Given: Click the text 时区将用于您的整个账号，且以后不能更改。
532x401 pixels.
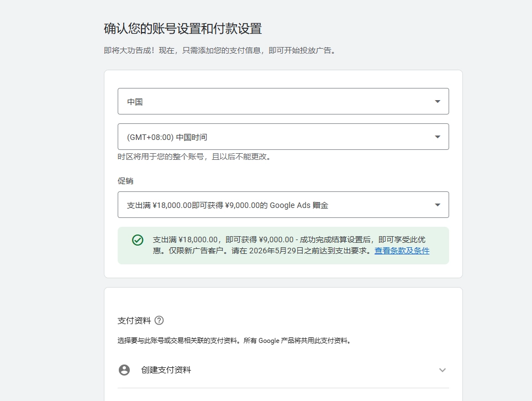Looking at the screenshot, I should [196, 157].
